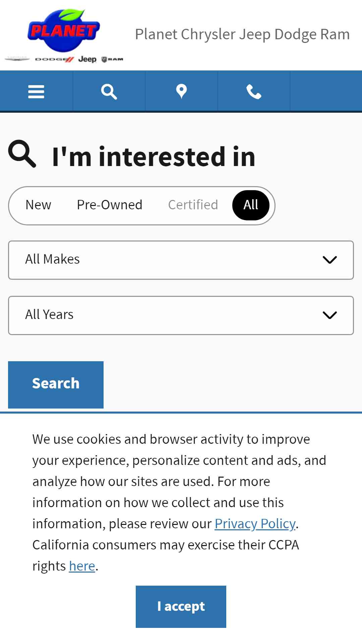Tap the phone call icon
The width and height of the screenshot is (362, 644).
click(254, 91)
